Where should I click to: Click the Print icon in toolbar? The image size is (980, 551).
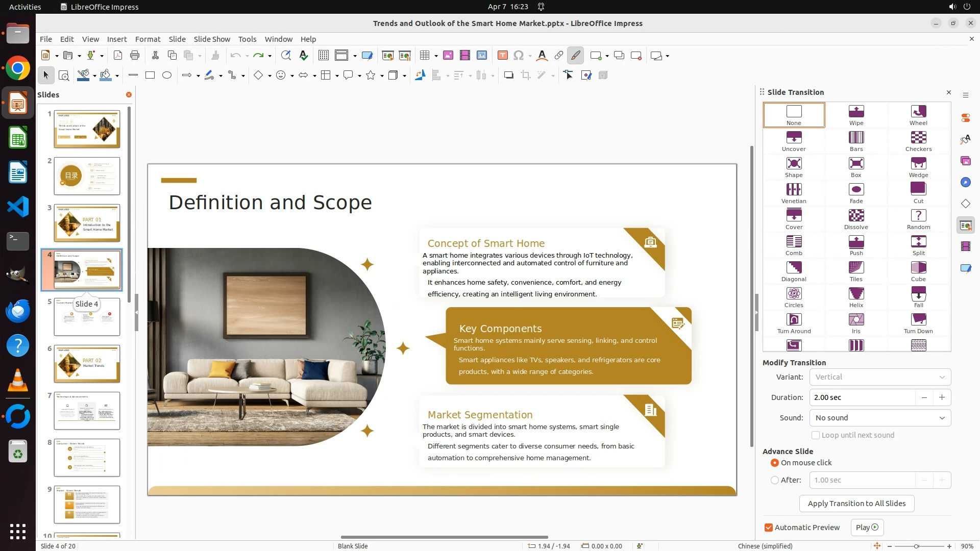coord(135,56)
